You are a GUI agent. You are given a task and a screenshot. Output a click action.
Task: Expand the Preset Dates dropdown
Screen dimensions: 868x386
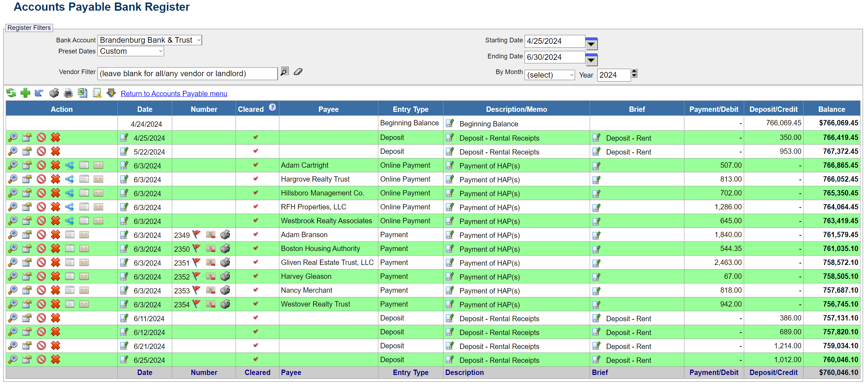click(x=131, y=51)
